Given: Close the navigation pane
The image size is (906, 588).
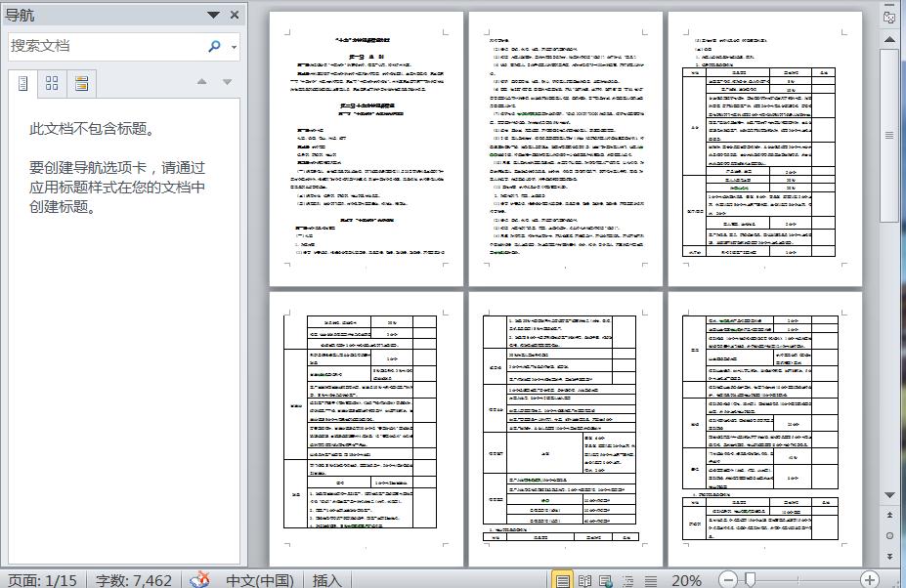Looking at the screenshot, I should point(235,15).
